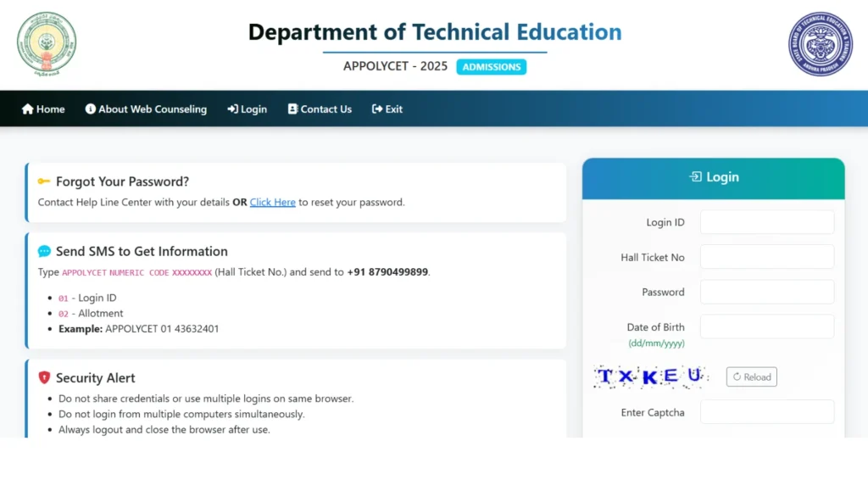Viewport: 868px width, 480px height.
Task: Click the Send SMS to Get Information heading
Action: (x=142, y=251)
